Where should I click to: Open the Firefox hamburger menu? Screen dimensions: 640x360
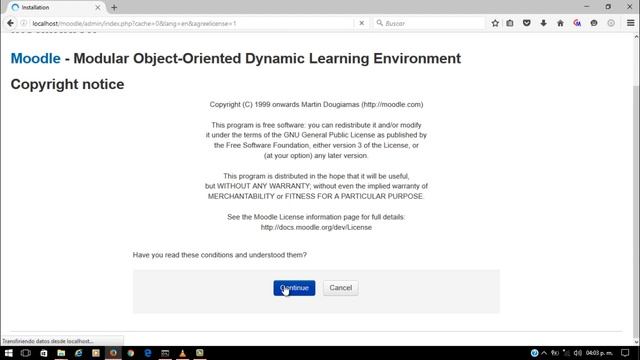click(x=631, y=23)
